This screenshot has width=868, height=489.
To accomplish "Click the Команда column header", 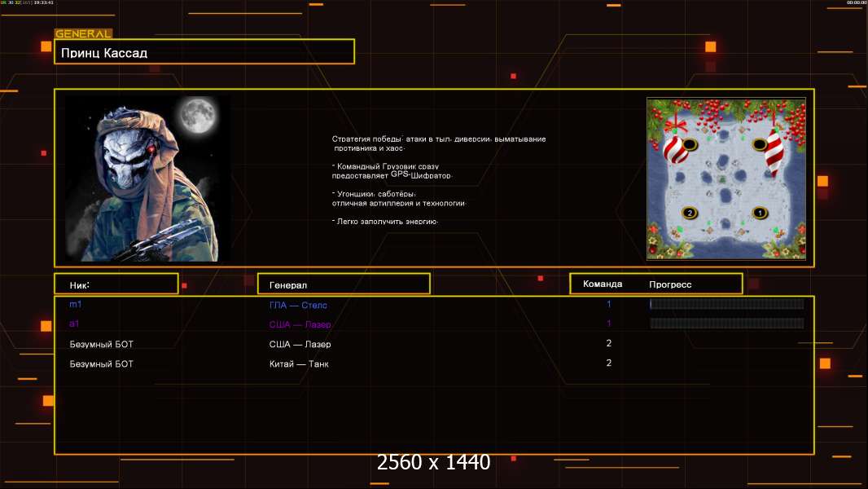I will (603, 284).
